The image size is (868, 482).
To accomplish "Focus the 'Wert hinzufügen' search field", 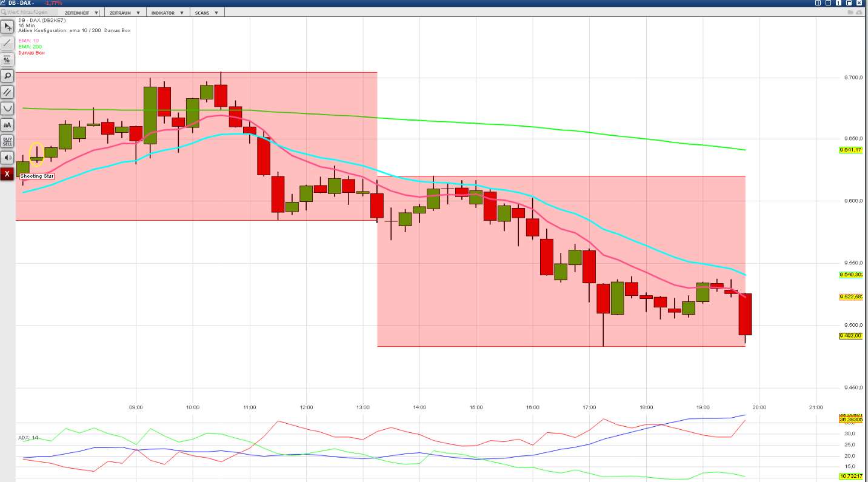I will click(x=30, y=12).
